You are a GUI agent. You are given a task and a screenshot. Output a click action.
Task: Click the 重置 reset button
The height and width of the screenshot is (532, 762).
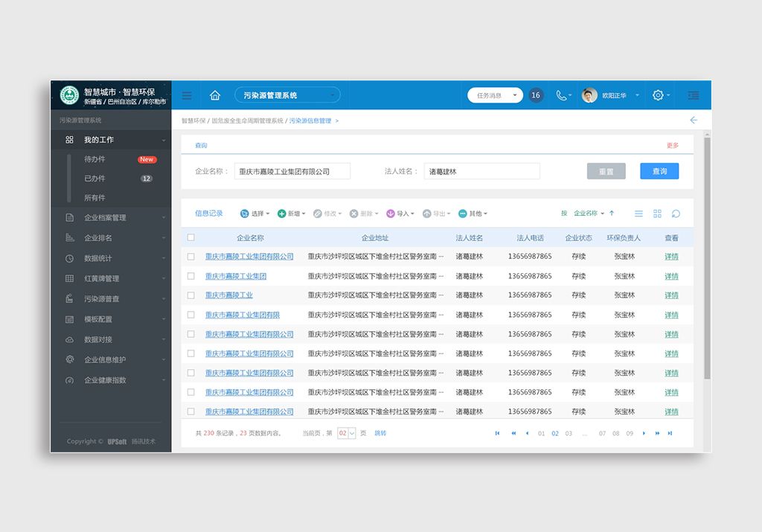(x=606, y=171)
